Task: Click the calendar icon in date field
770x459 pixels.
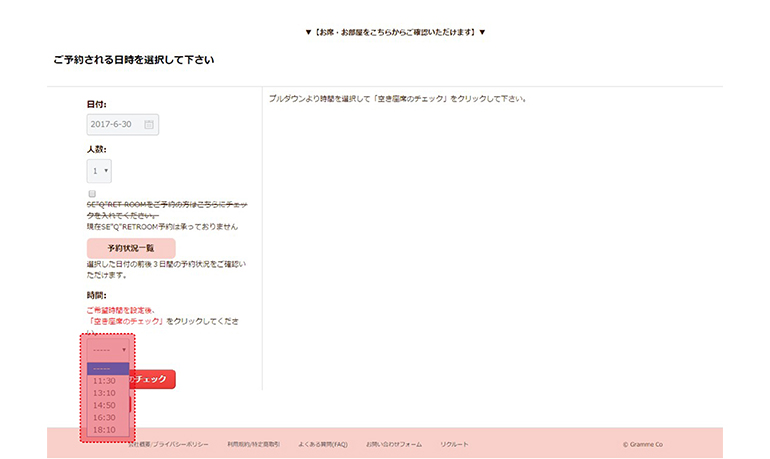Action: pyautogui.click(x=149, y=124)
